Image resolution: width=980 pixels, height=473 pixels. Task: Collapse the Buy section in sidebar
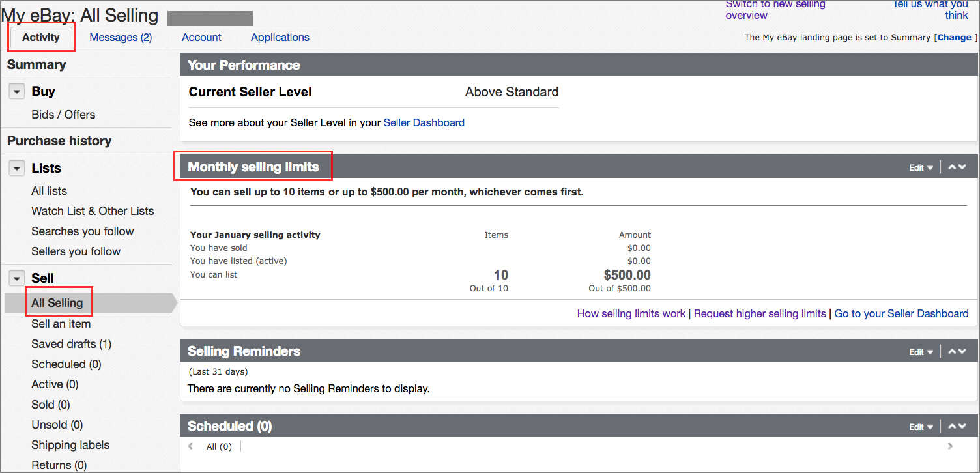click(x=17, y=92)
